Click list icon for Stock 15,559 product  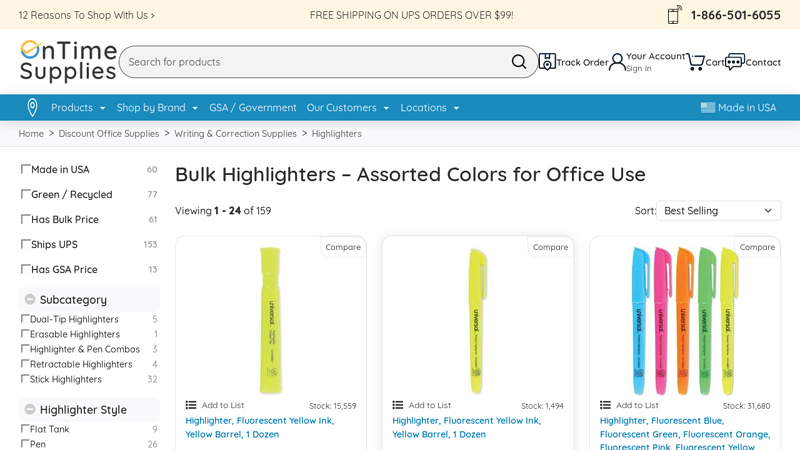point(191,405)
